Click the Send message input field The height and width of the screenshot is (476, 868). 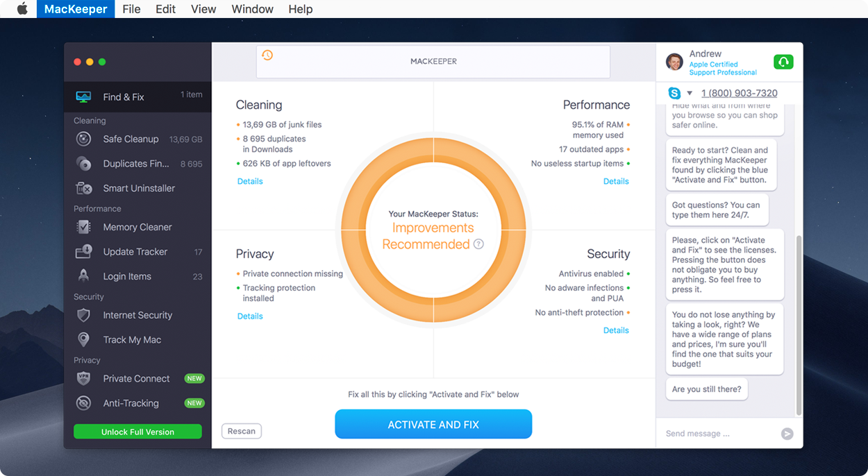pos(719,434)
